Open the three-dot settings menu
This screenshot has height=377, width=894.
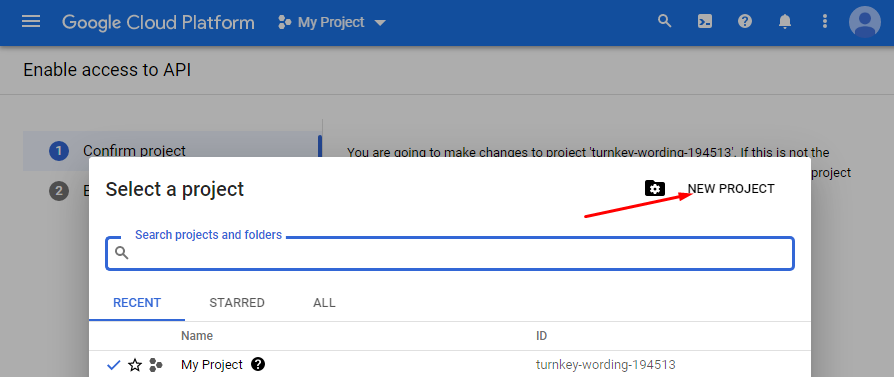(x=824, y=22)
